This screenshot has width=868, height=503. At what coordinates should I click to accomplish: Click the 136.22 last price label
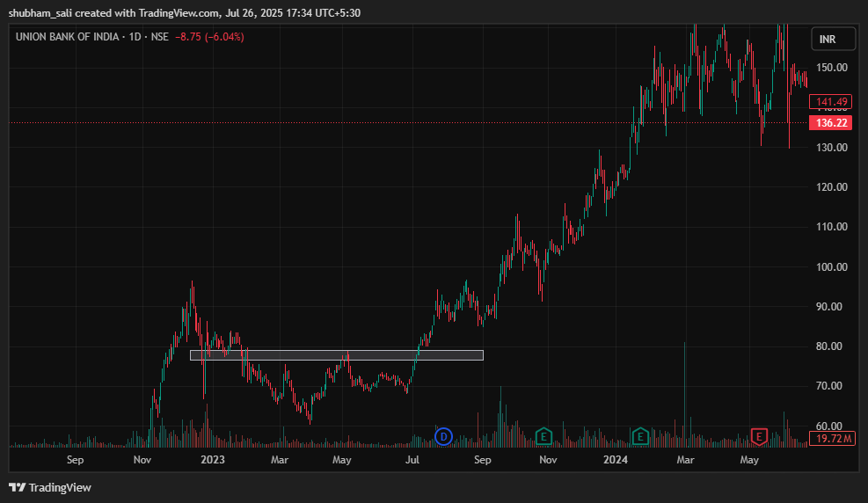click(x=831, y=123)
